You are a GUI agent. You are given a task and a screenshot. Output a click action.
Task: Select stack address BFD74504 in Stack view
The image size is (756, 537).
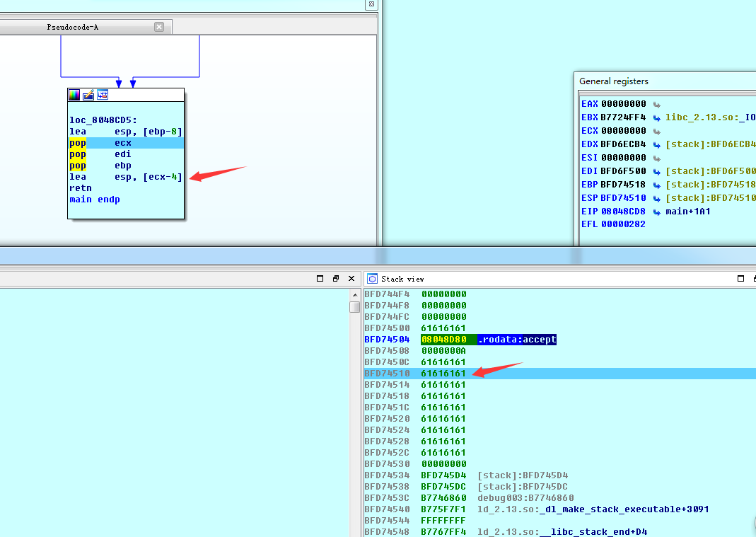(387, 340)
